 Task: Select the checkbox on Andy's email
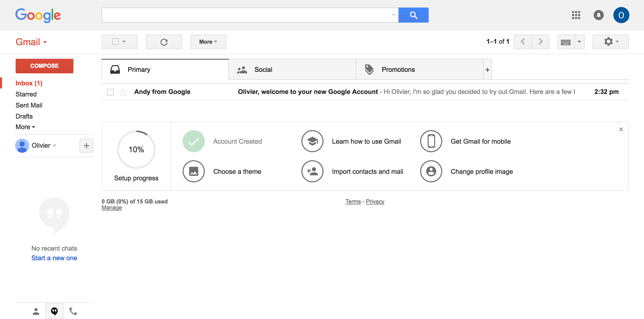110,92
